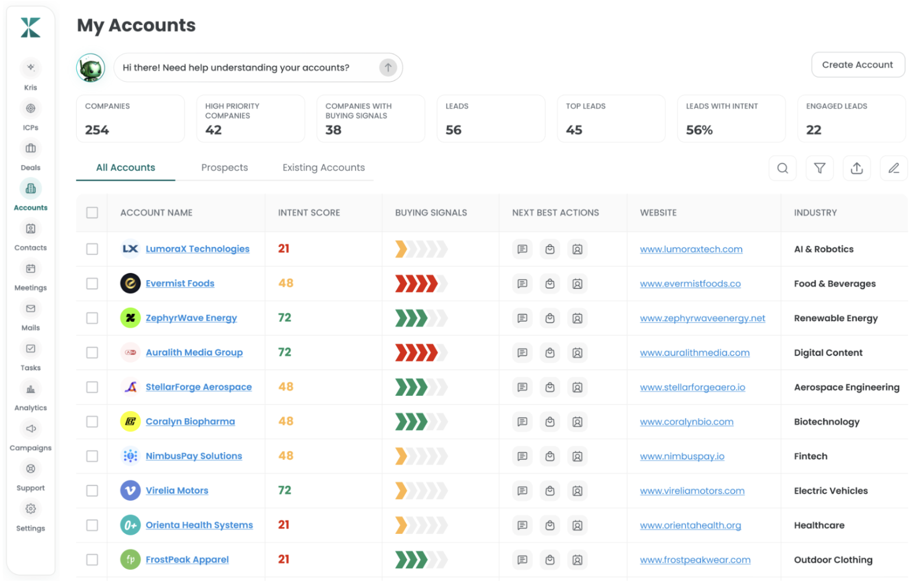The image size is (922, 588).
Task: Visit www.stellarforgeaero.io website link
Action: (x=693, y=387)
